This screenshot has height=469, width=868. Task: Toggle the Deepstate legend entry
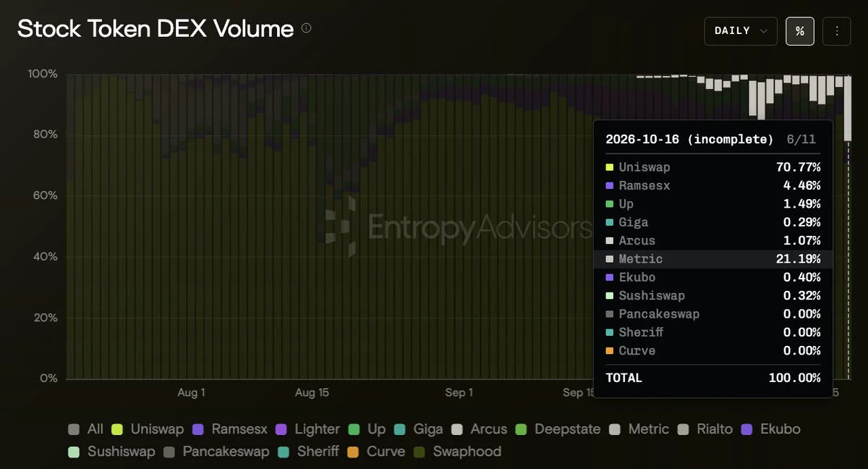558,429
